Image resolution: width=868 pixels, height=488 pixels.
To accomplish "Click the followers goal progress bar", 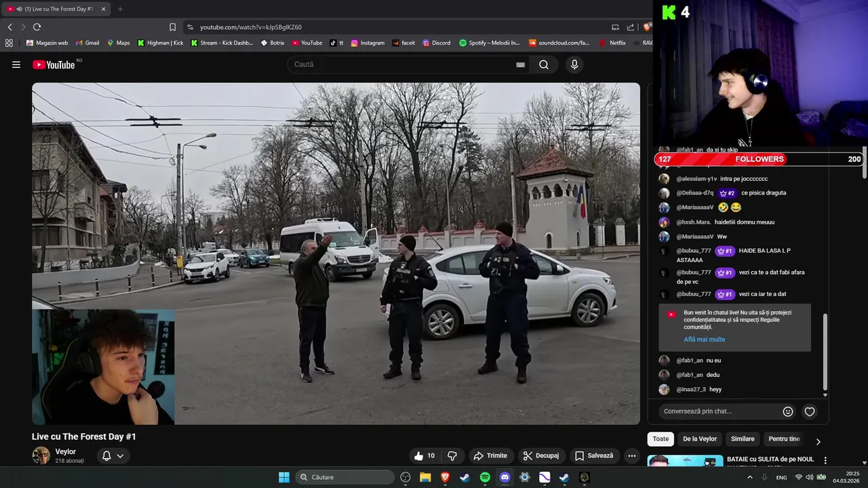I will 759,159.
